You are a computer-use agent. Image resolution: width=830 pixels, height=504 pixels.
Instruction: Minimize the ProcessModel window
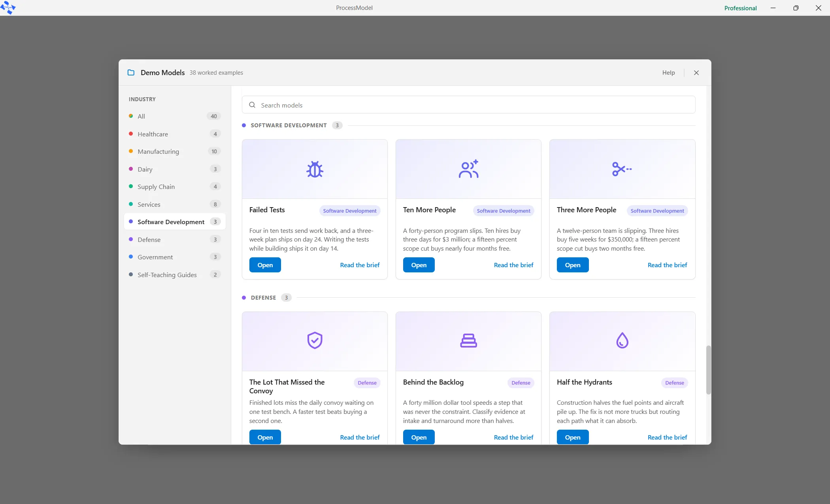773,8
